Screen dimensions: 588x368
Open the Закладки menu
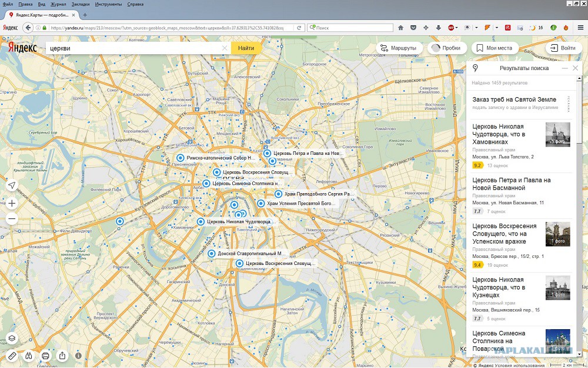80,4
